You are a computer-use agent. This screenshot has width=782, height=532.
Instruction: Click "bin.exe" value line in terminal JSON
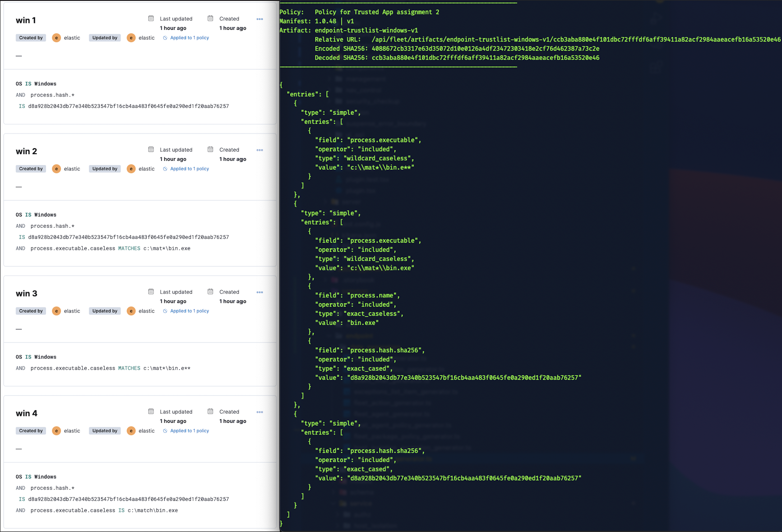[347, 323]
